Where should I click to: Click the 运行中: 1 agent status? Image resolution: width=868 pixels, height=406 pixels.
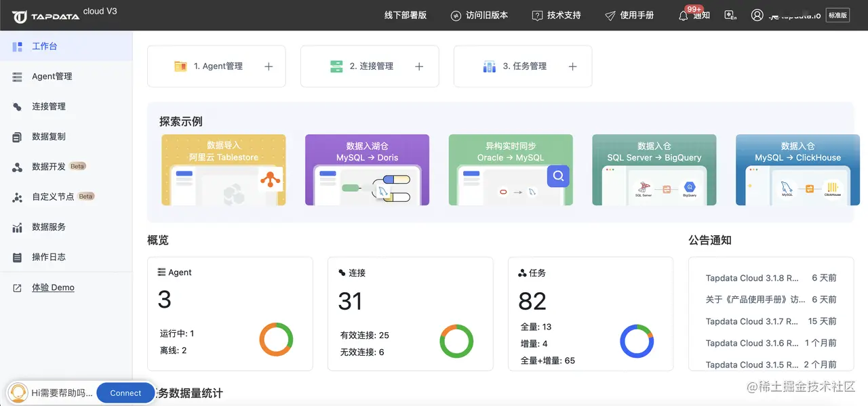[177, 333]
